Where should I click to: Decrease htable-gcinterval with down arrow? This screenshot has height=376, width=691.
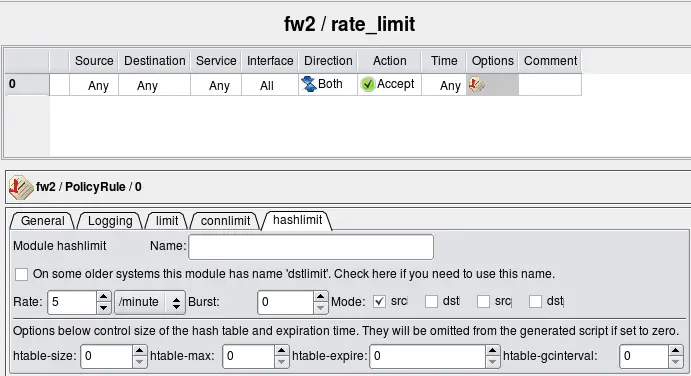point(676,362)
